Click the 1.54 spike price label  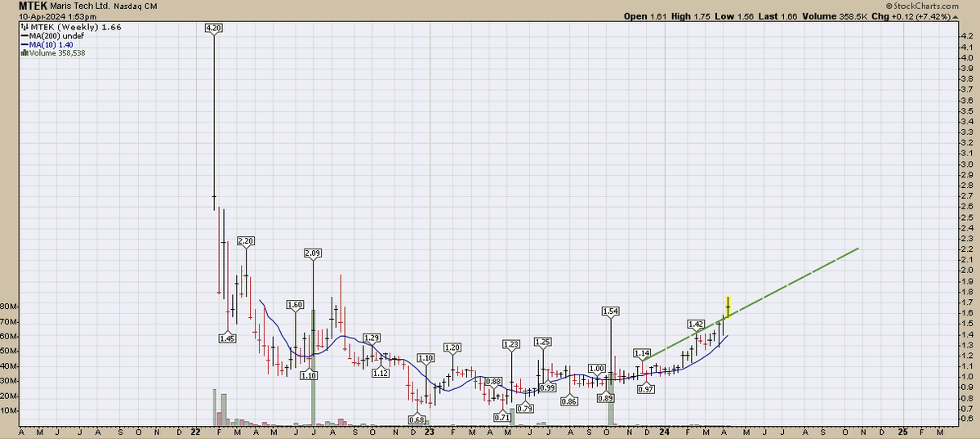611,311
